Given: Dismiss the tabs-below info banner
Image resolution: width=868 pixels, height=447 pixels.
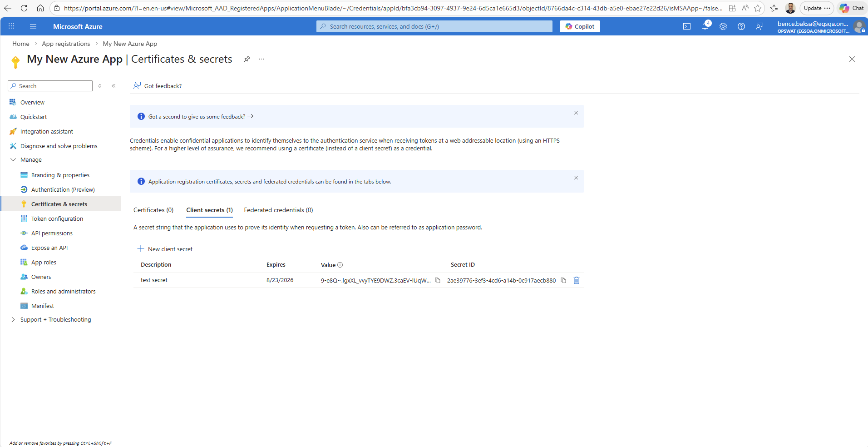Looking at the screenshot, I should [x=576, y=178].
